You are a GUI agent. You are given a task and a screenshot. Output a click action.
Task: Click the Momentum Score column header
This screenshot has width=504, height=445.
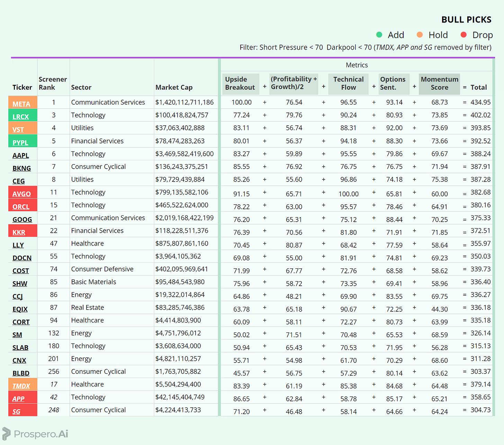(439, 83)
